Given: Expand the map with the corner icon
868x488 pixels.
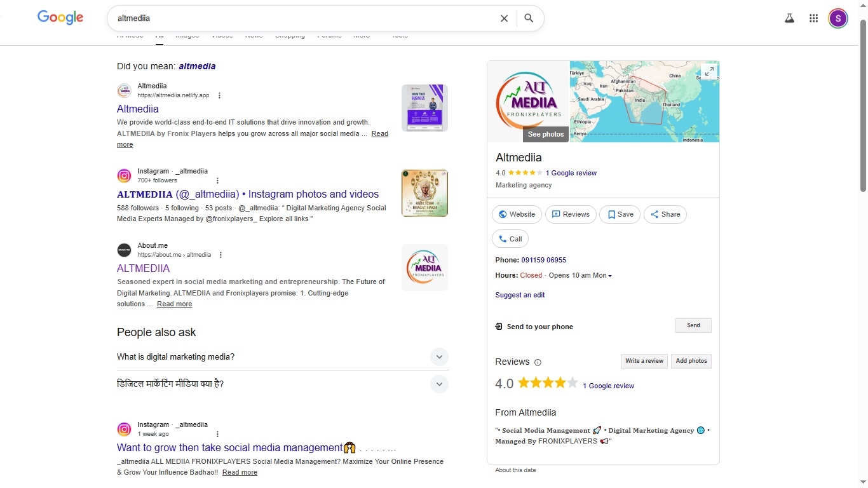Looking at the screenshot, I should click(x=708, y=72).
